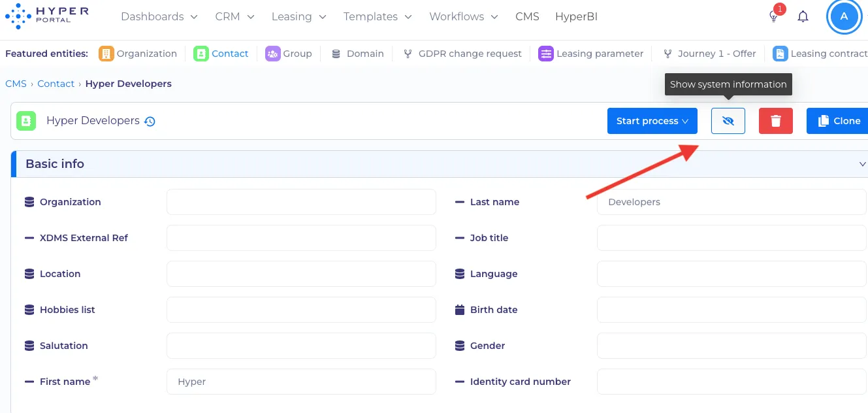The image size is (868, 413).
Task: Click the database icon beside Salutation label
Action: coord(29,346)
